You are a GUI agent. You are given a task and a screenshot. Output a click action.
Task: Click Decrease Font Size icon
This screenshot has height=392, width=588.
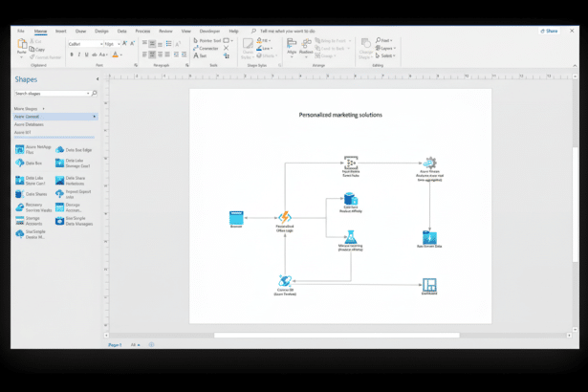132,44
